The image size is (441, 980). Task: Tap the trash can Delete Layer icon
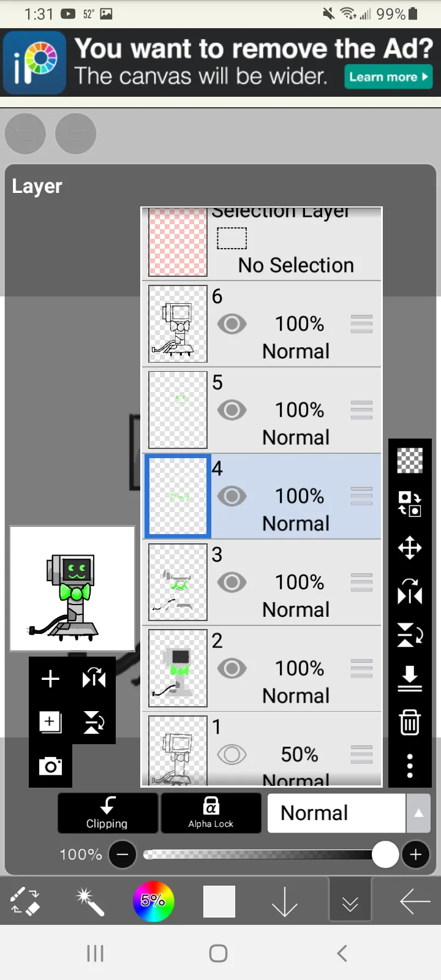[x=410, y=722]
